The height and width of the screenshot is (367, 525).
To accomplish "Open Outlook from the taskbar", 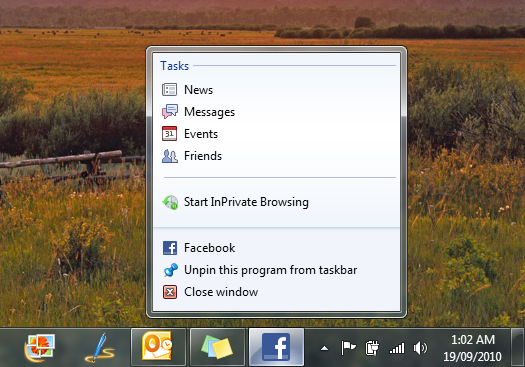I will tap(158, 347).
